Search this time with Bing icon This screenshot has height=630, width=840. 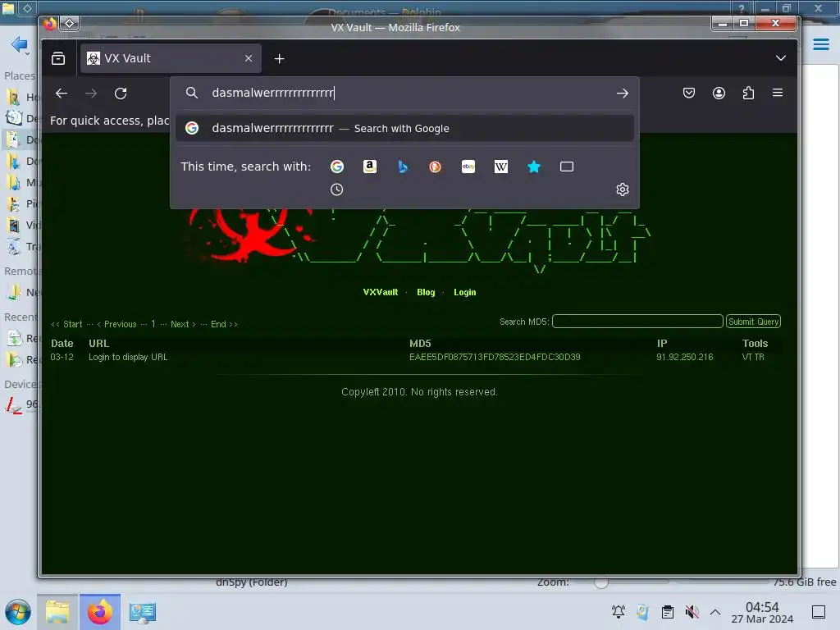(403, 167)
